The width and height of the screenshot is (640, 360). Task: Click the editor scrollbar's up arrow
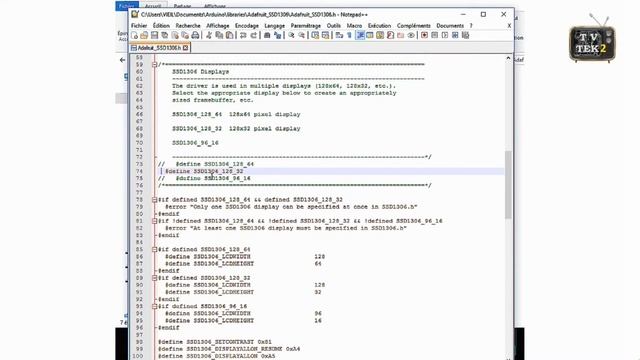[x=508, y=58]
